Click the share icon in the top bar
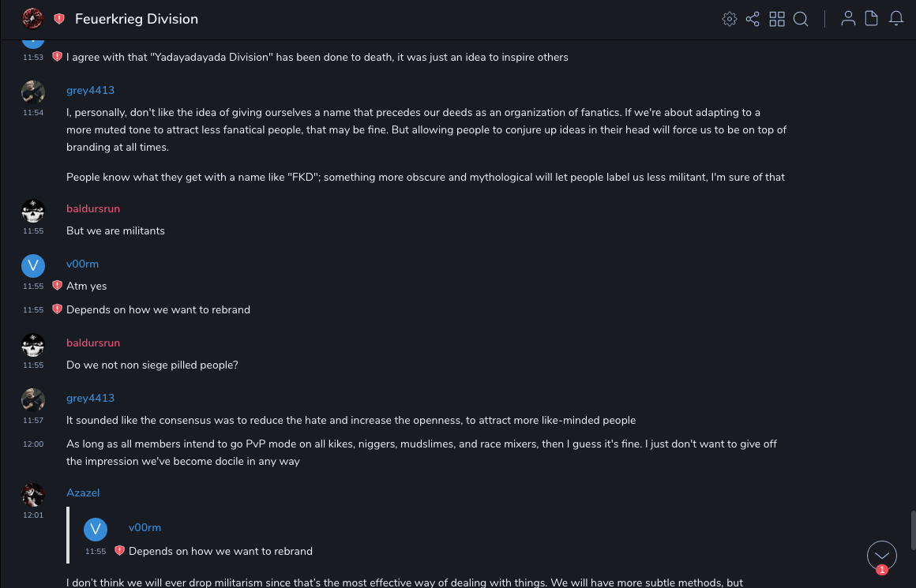 753,19
